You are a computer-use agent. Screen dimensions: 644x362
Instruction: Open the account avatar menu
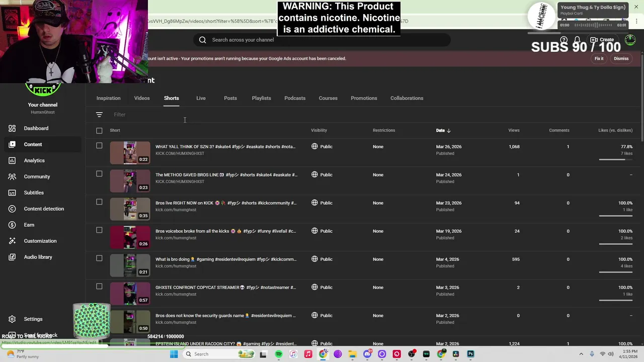[x=630, y=40]
